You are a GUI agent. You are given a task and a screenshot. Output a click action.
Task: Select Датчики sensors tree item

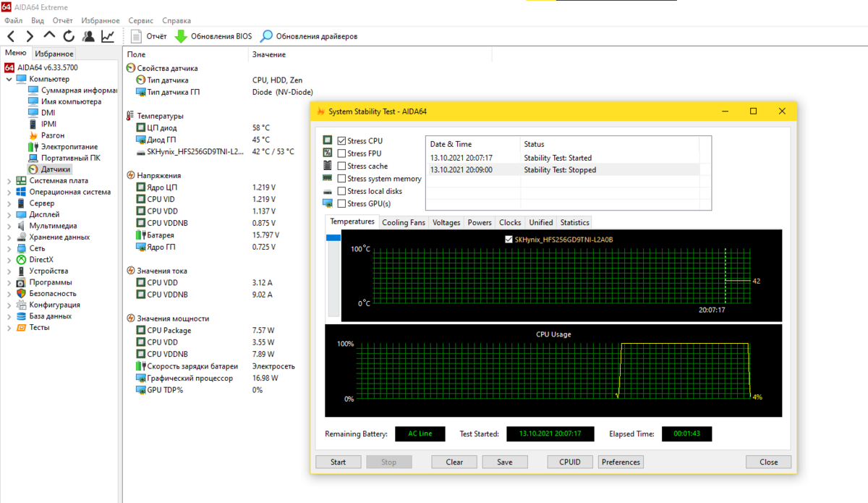(x=49, y=169)
